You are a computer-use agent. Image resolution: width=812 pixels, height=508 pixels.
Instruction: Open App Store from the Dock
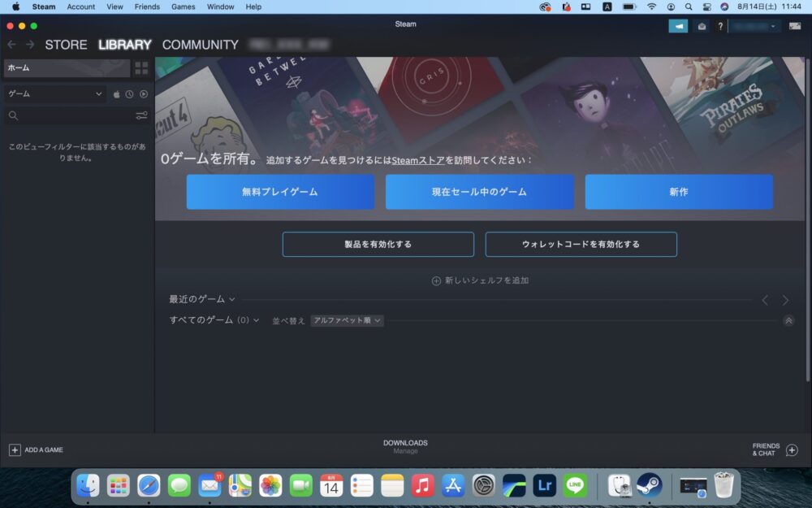[x=453, y=486]
